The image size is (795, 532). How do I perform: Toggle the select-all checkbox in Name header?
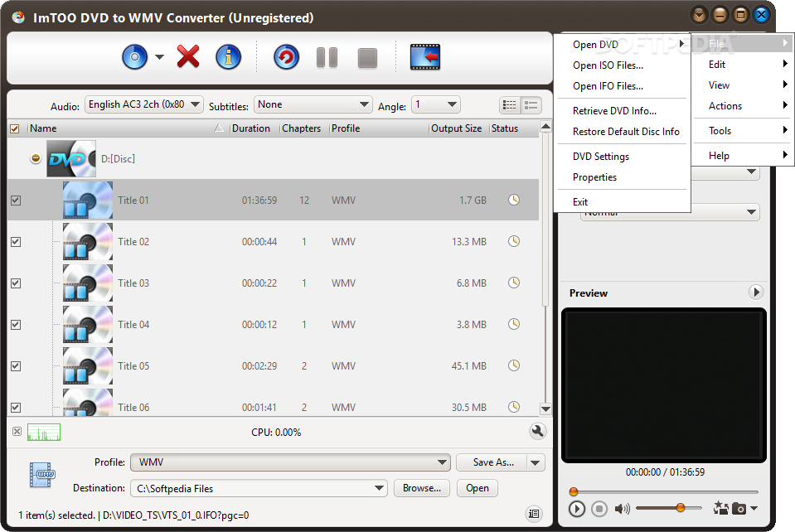tap(15, 128)
